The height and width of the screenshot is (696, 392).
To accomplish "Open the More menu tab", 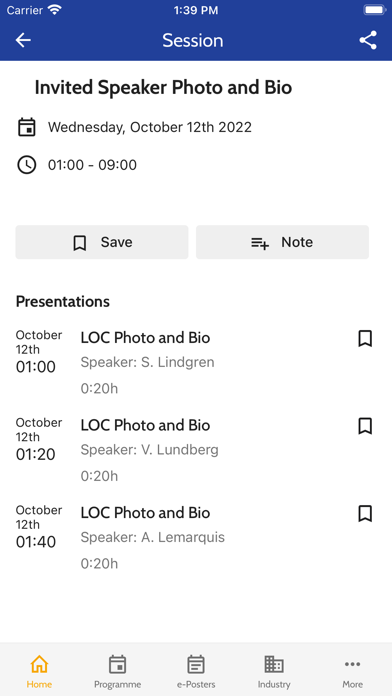I will pyautogui.click(x=352, y=672).
